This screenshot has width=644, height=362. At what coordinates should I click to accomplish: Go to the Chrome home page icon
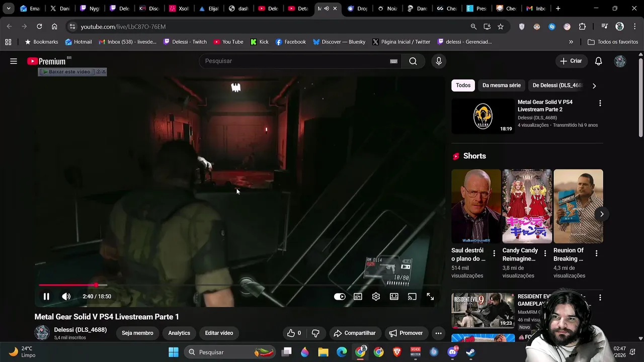[54, 26]
